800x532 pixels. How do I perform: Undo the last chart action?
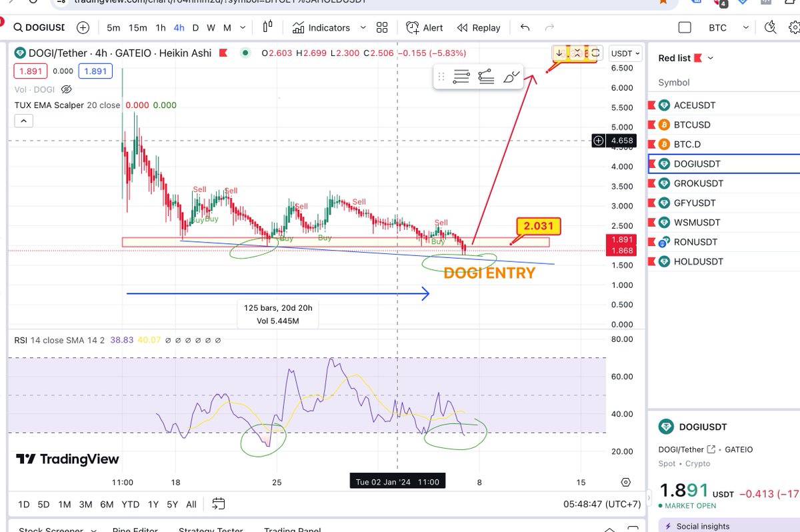point(525,28)
